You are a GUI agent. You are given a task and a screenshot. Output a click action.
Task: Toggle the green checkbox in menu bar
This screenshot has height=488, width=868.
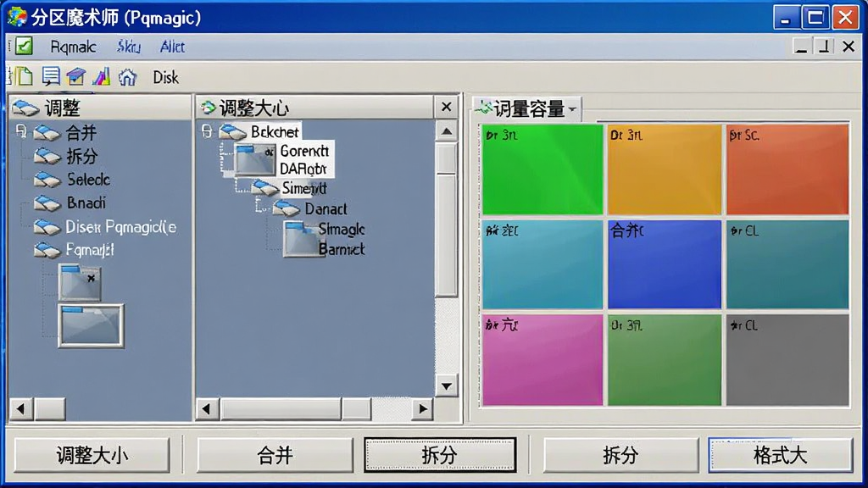click(24, 46)
